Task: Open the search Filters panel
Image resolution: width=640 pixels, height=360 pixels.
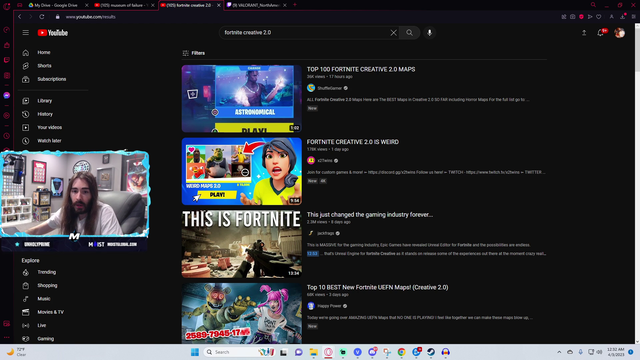Action: tap(194, 53)
